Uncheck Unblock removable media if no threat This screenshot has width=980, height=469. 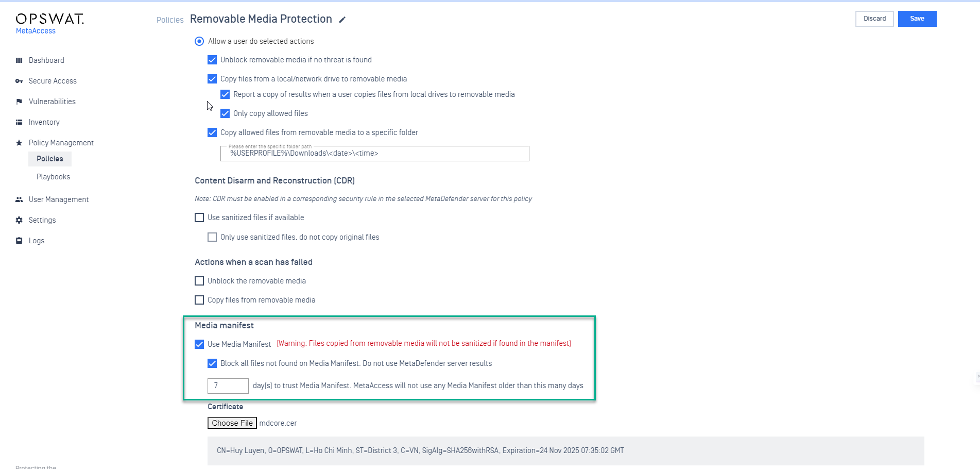[x=212, y=60]
